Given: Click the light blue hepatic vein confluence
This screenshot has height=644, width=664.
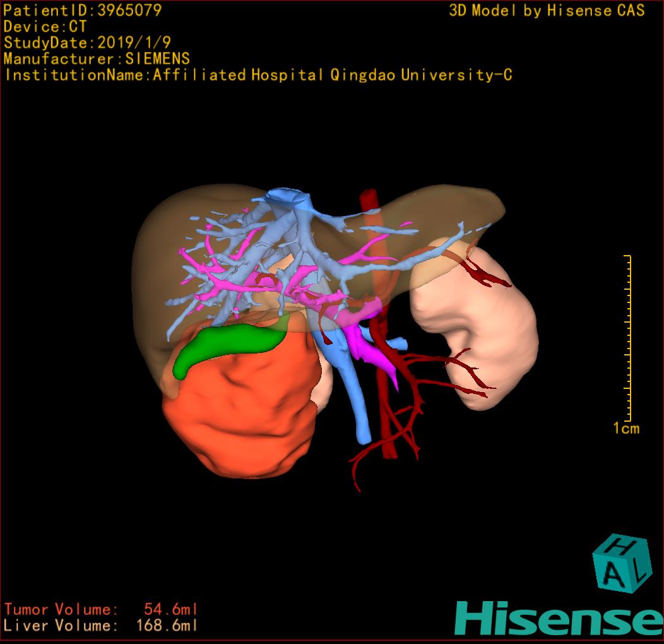Looking at the screenshot, I should pyautogui.click(x=287, y=201).
